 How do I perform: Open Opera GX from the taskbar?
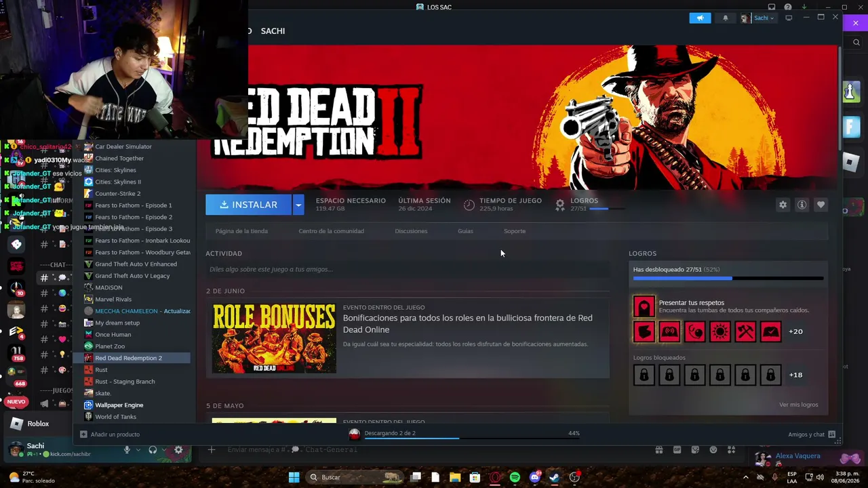[495, 477]
